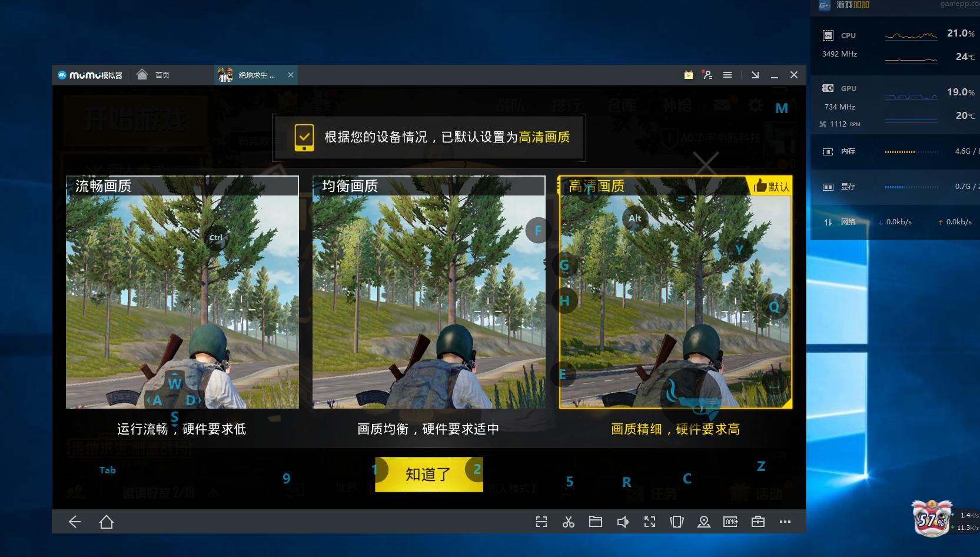
Task: Click the MuMu emulator logo
Action: coord(90,75)
